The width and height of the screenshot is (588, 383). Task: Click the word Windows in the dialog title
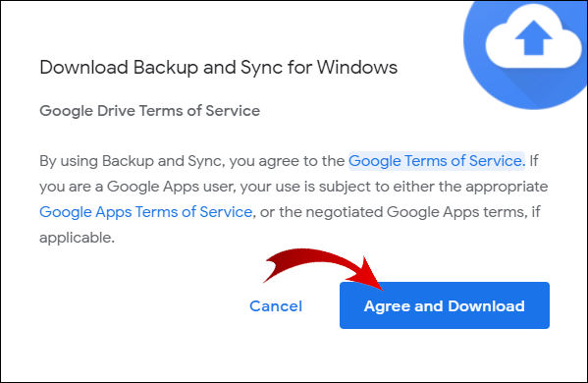357,68
